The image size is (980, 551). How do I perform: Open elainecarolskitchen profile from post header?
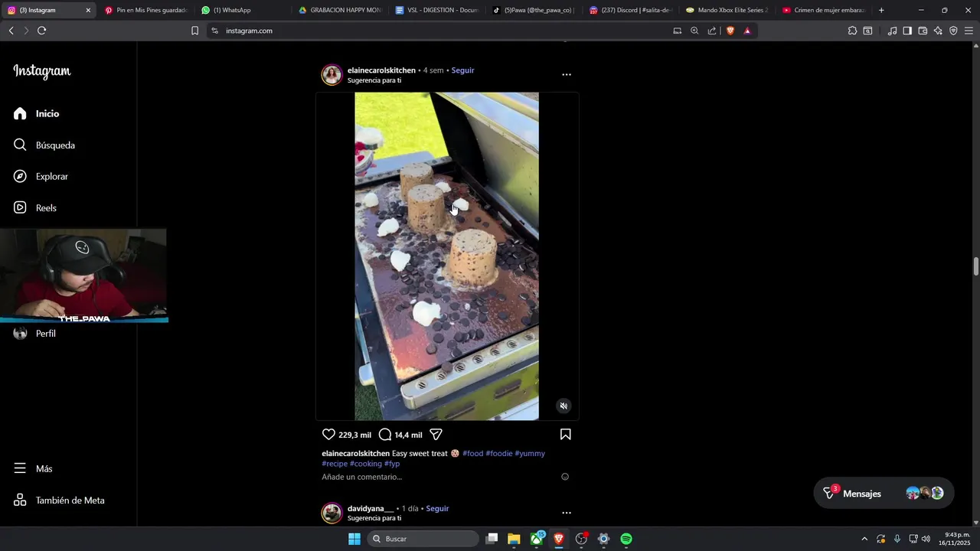pyautogui.click(x=381, y=70)
